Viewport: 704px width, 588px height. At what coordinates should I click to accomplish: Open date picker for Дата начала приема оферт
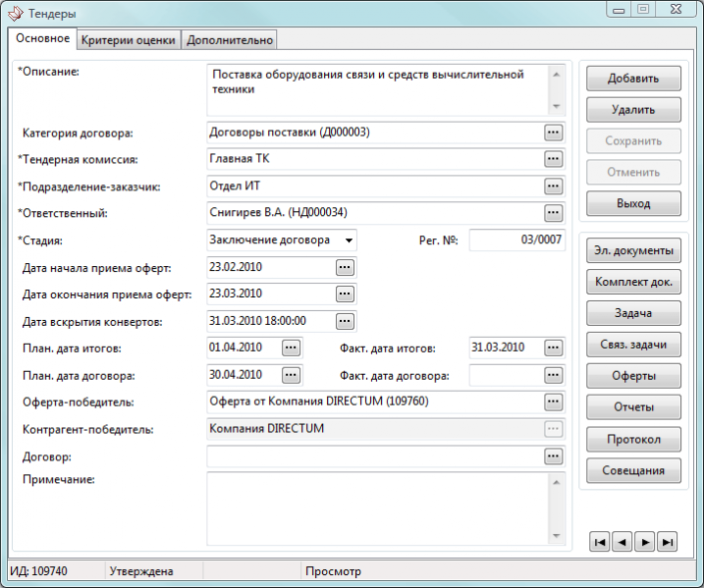(344, 267)
